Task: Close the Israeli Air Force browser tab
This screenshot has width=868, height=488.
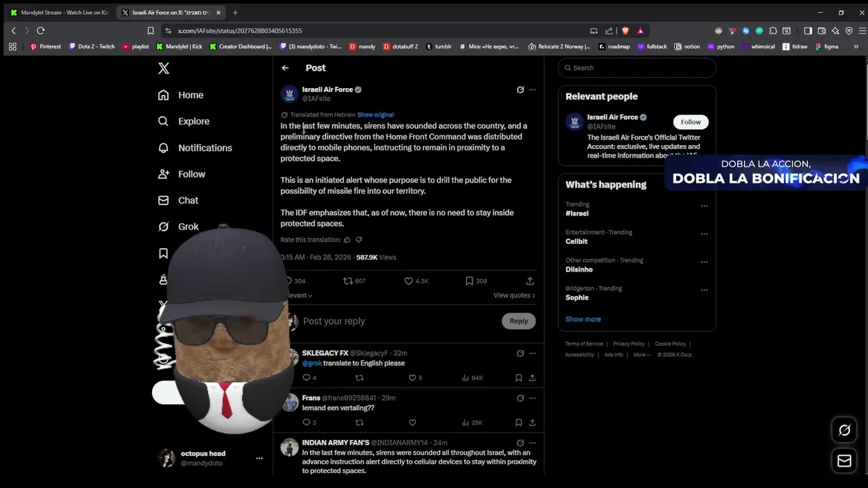Action: (218, 12)
